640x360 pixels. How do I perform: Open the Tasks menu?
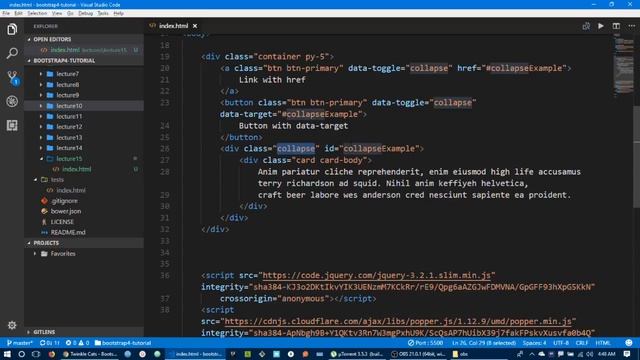pyautogui.click(x=103, y=13)
